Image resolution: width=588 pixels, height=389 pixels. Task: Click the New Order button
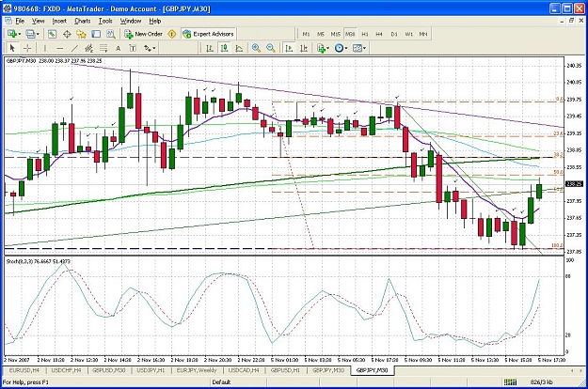point(144,34)
